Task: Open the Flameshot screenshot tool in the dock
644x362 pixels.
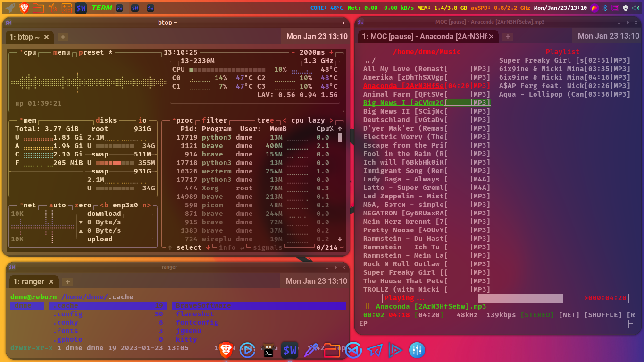Action: point(310,350)
